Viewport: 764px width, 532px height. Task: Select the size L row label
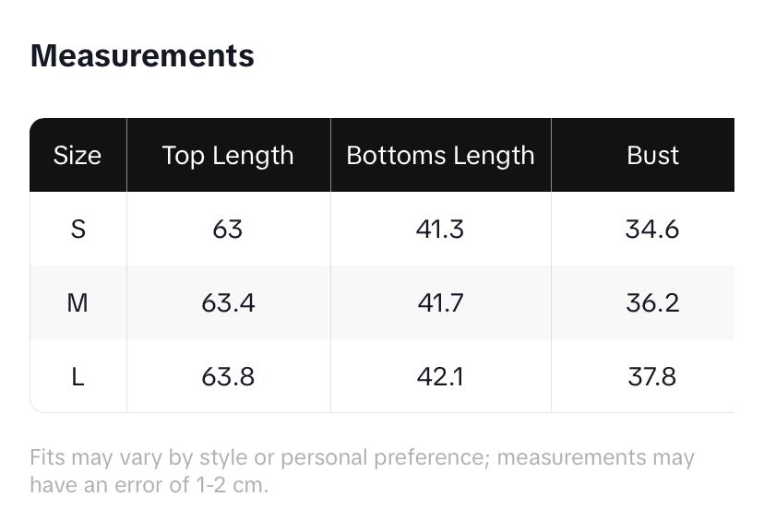click(78, 376)
